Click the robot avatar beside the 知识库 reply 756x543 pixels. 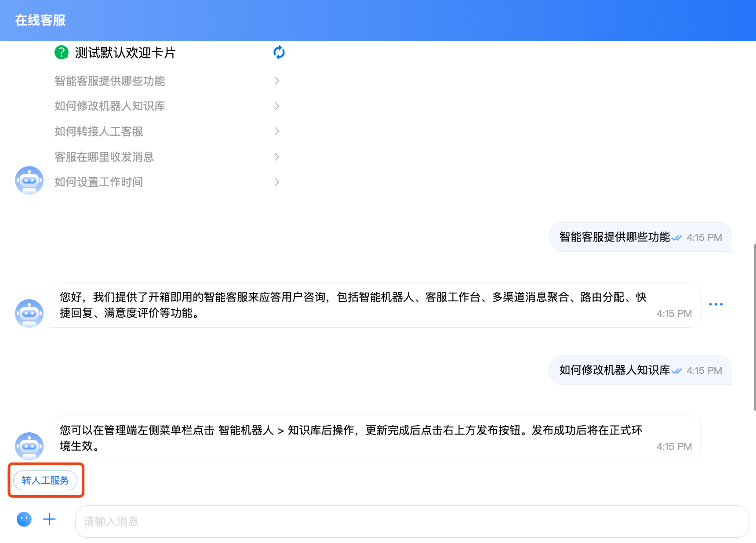pos(29,446)
